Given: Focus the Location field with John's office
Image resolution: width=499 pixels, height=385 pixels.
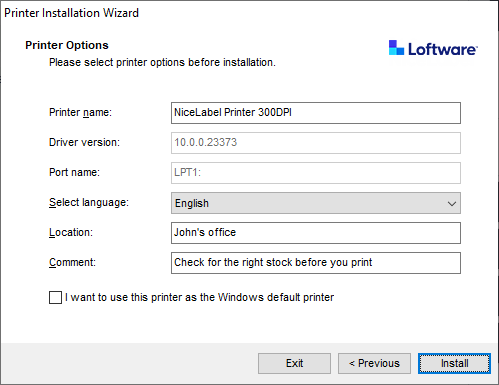Looking at the screenshot, I should coord(316,233).
